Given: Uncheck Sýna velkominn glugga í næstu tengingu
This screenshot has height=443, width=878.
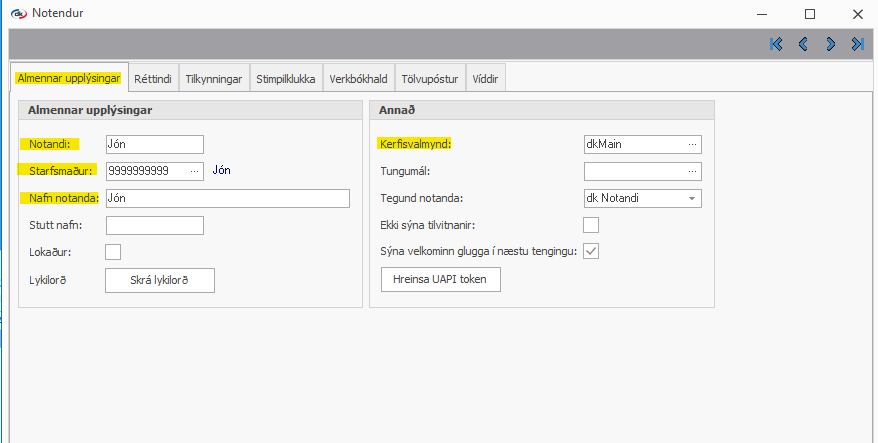Looking at the screenshot, I should (x=591, y=252).
